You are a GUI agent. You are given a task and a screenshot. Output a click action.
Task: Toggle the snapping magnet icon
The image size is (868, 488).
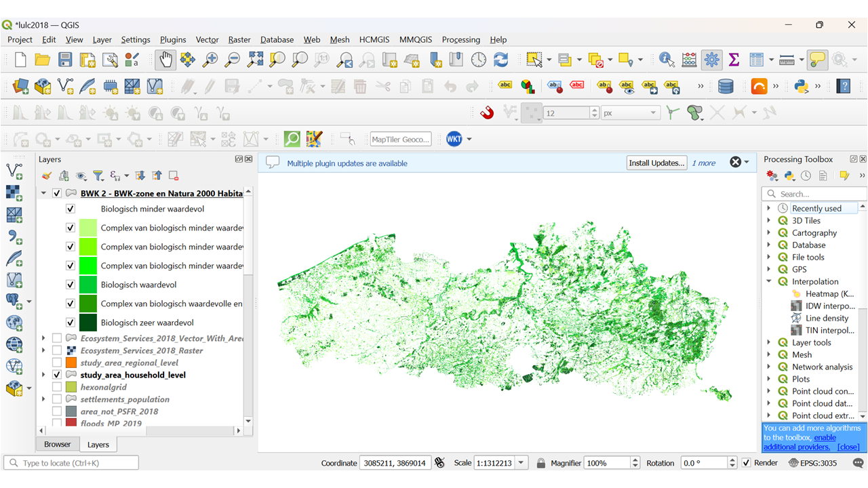[x=487, y=113]
